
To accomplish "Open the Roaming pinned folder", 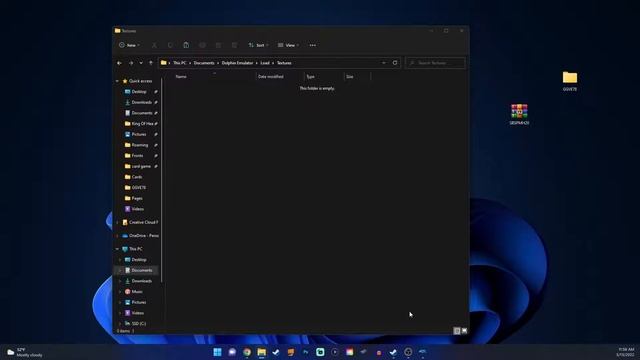I will pos(140,145).
